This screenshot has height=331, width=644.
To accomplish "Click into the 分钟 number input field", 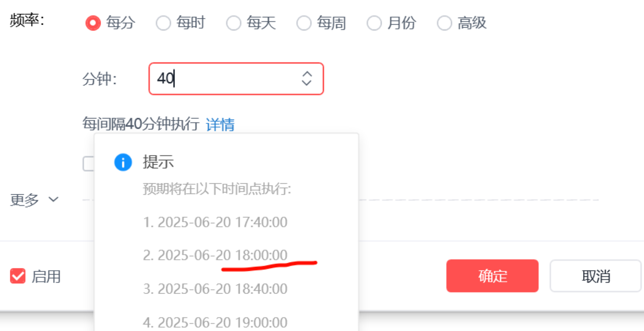I will (236, 78).
